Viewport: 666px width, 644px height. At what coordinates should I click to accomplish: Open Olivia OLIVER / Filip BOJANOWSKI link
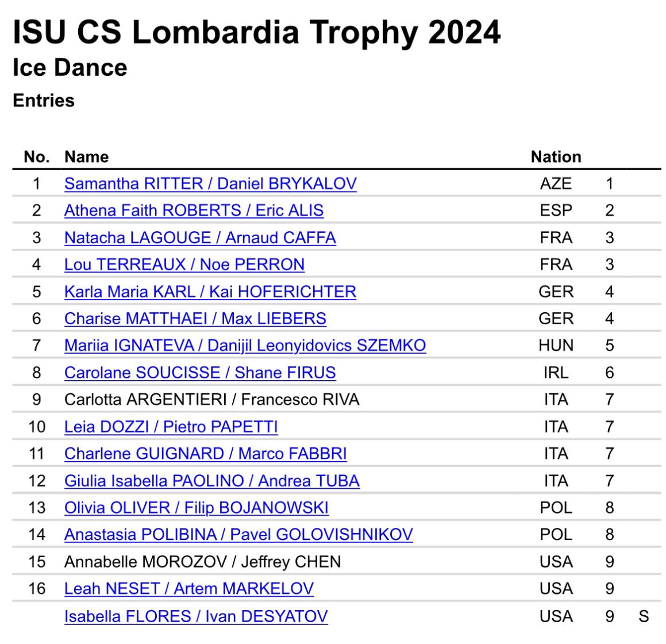click(196, 508)
